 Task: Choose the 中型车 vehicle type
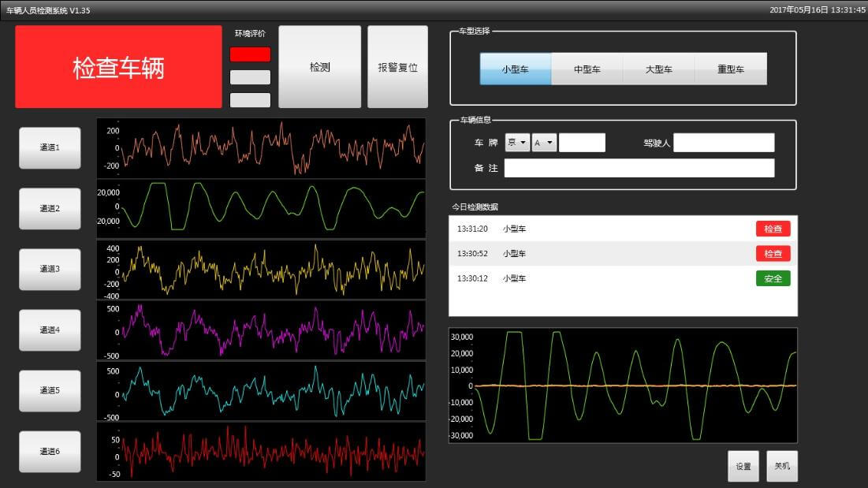(587, 69)
